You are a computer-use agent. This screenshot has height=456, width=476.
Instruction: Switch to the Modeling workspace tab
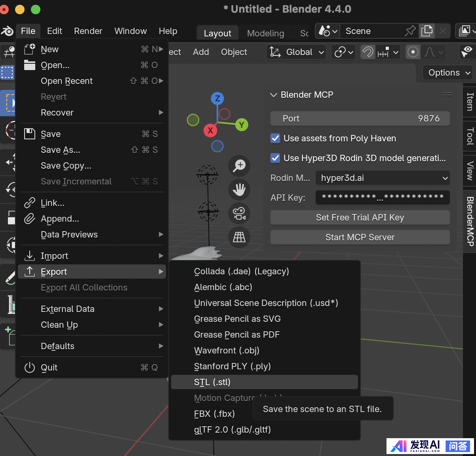click(265, 33)
